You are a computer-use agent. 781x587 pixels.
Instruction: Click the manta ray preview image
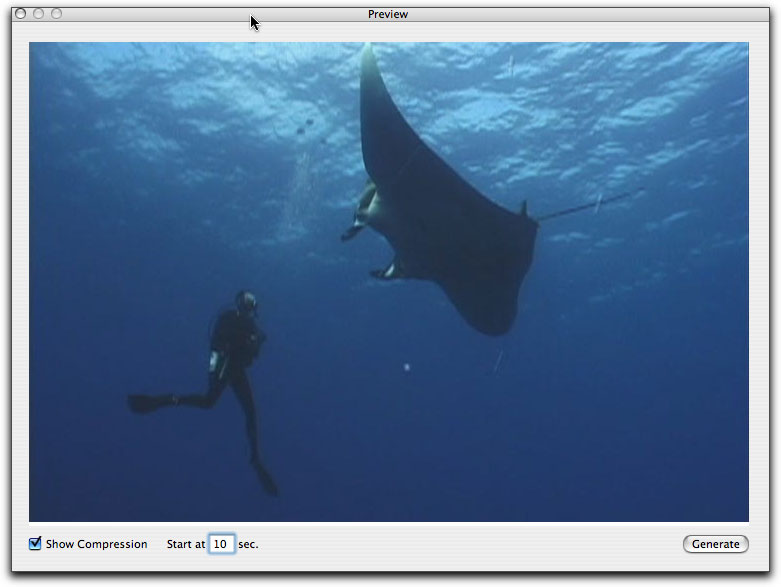pyautogui.click(x=389, y=282)
